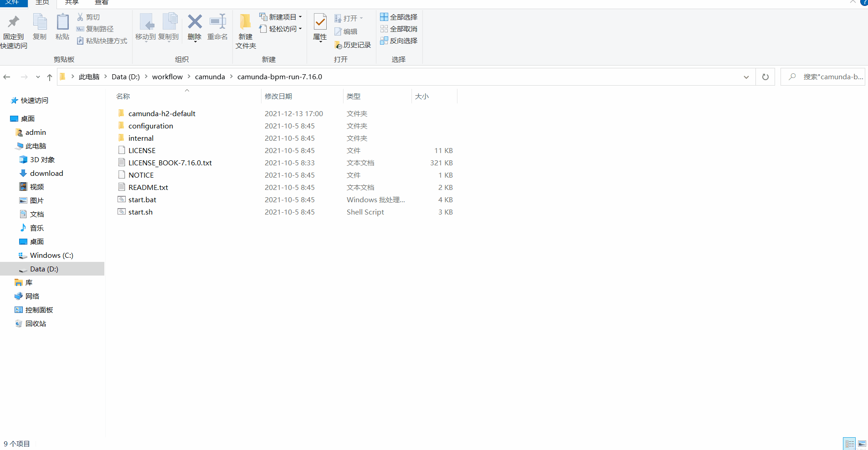Create a New folder (新建文件夹)
The width and height of the screenshot is (868, 450).
[246, 31]
